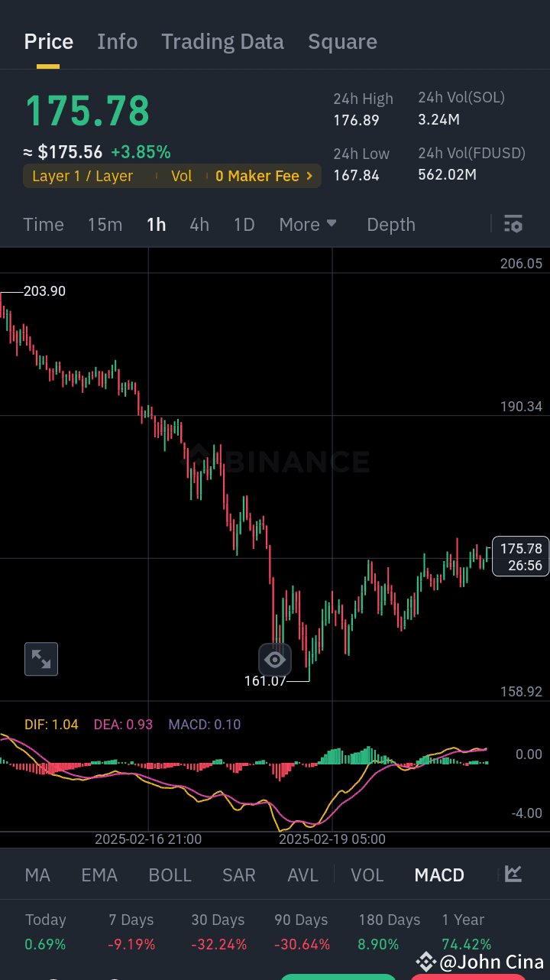Enable the VOL indicator
This screenshot has width=550, height=980.
(367, 875)
